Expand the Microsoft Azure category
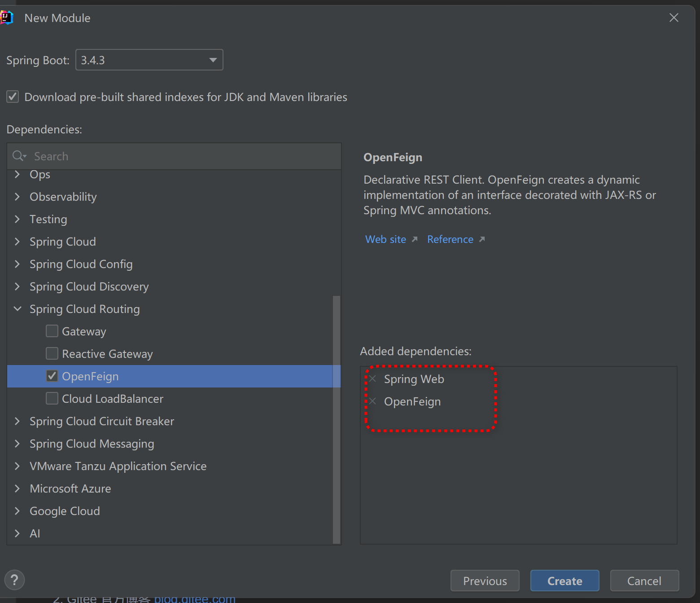Screen dimensions: 700x603 coord(17,489)
